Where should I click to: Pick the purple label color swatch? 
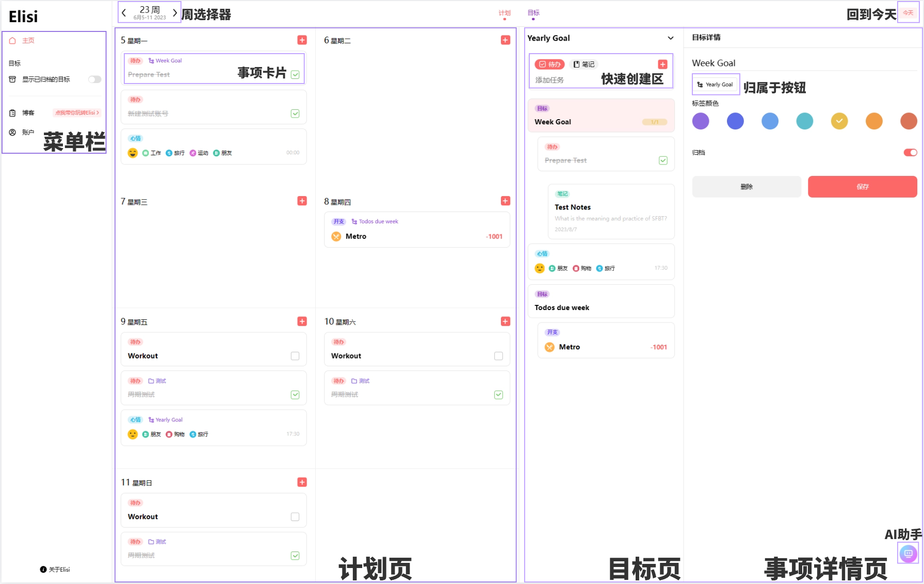[701, 121]
